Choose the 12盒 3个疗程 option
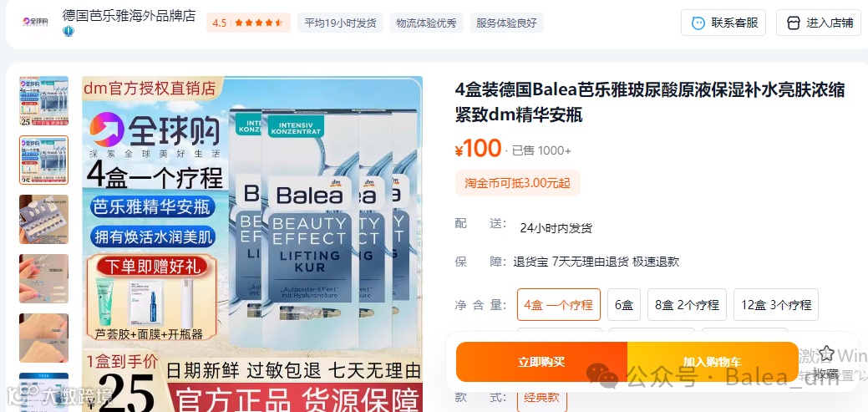Screen dimensions: 868x412 point(776,304)
